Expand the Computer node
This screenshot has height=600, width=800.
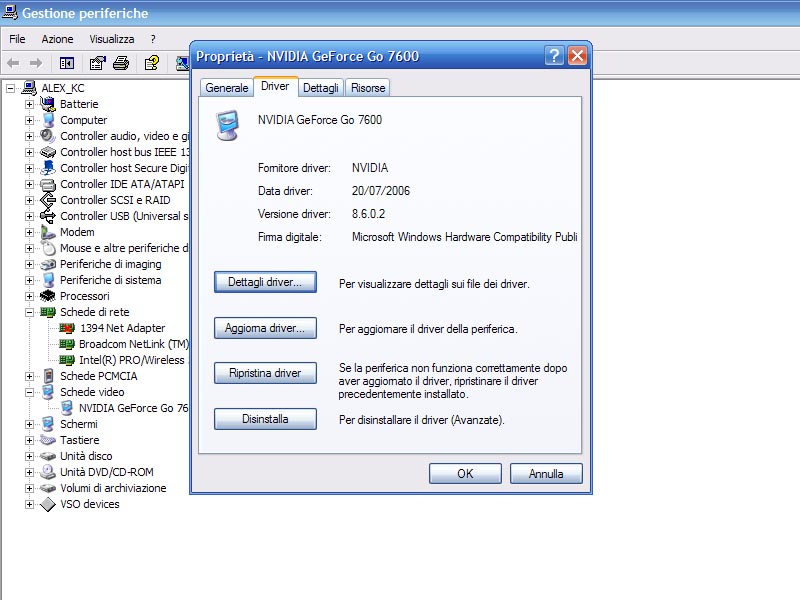(30, 120)
